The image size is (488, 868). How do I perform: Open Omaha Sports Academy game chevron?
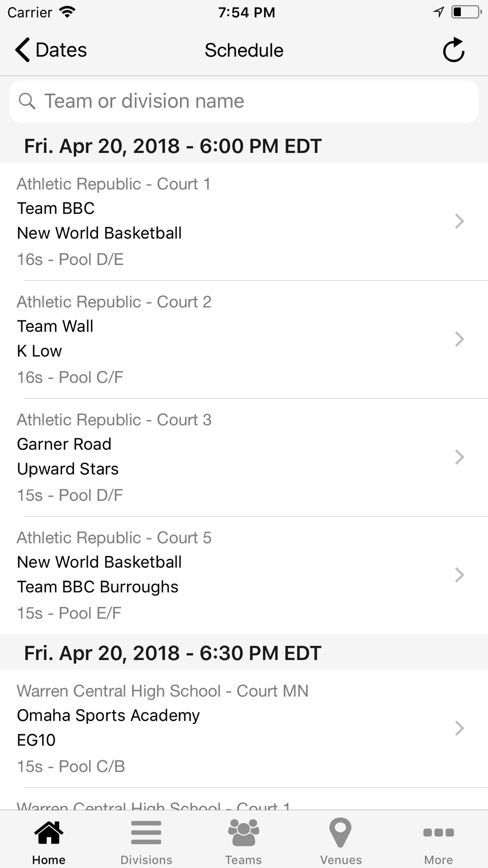point(459,728)
